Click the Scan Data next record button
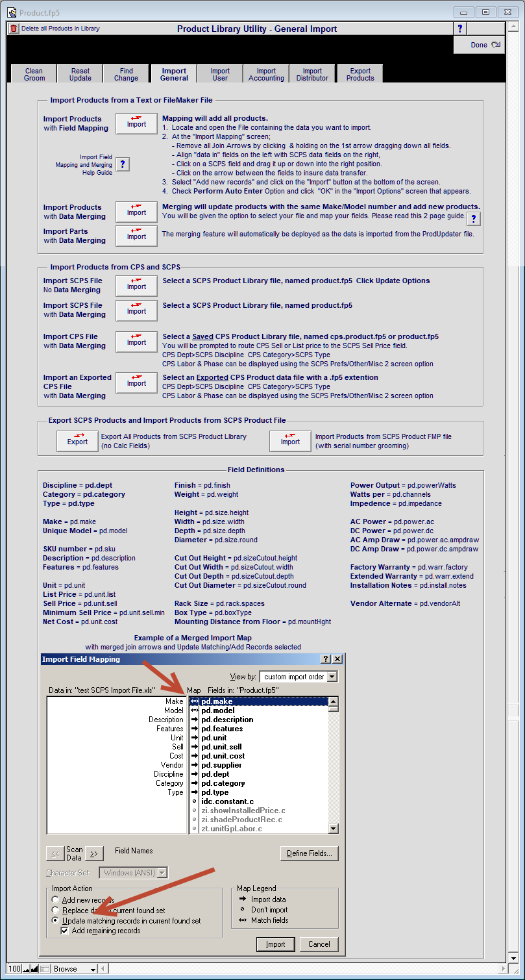 pyautogui.click(x=94, y=853)
